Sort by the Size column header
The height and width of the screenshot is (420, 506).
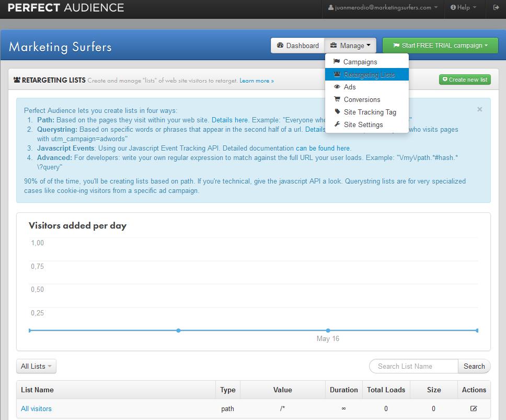click(434, 390)
